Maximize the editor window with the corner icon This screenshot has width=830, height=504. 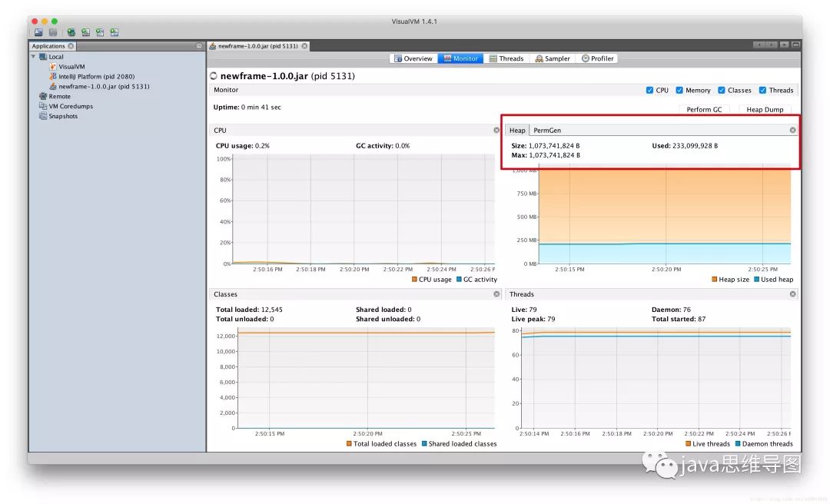point(795,45)
